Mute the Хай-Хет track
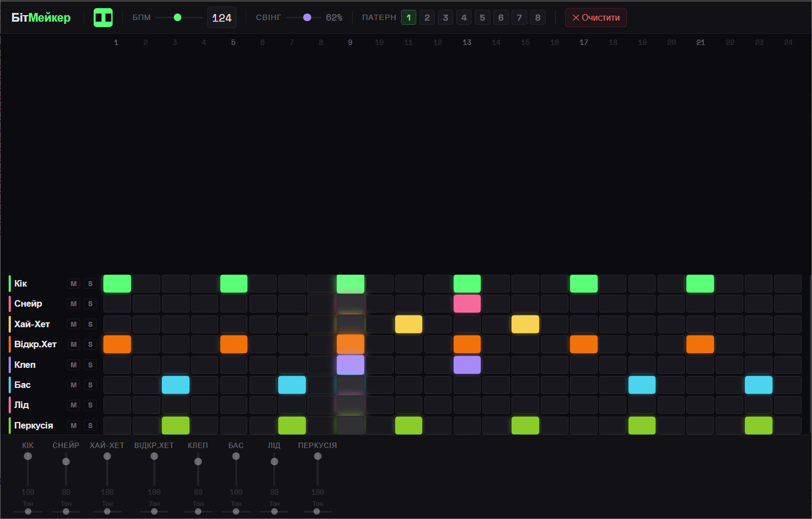This screenshot has width=812, height=519. (74, 324)
